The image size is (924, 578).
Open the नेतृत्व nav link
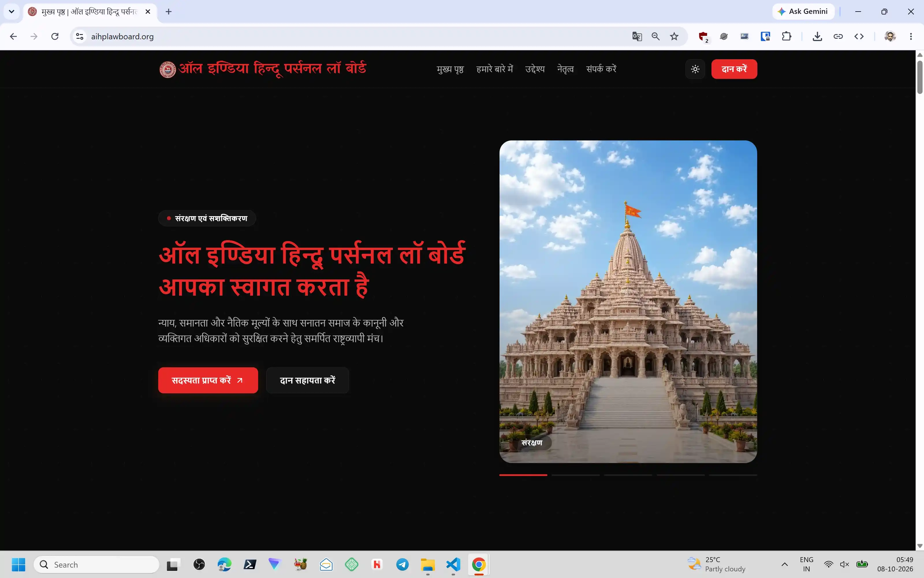tap(565, 69)
